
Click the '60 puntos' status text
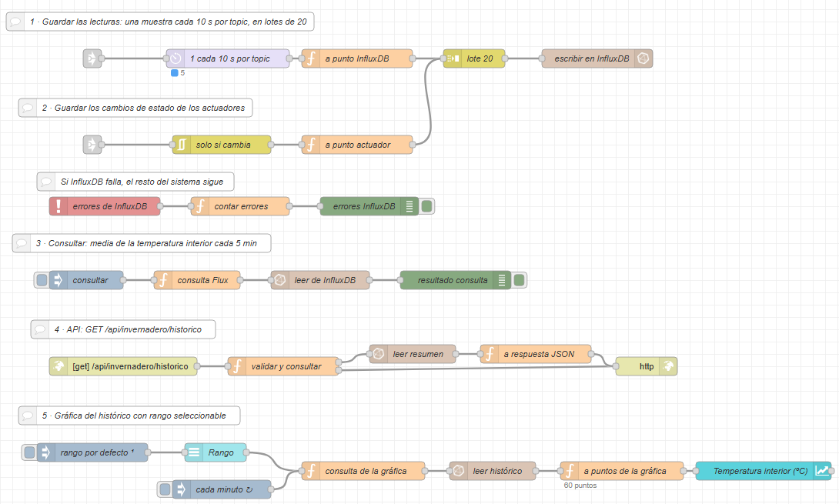(x=580, y=486)
